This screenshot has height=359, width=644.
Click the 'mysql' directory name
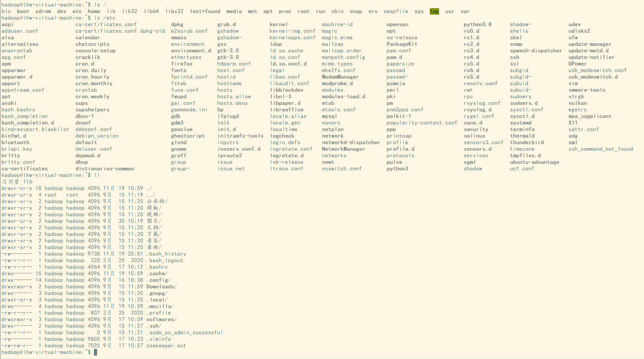[330, 116]
